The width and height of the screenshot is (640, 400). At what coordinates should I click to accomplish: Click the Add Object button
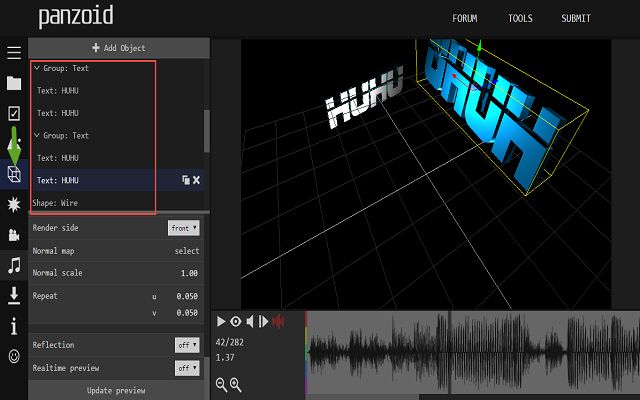pyautogui.click(x=118, y=48)
